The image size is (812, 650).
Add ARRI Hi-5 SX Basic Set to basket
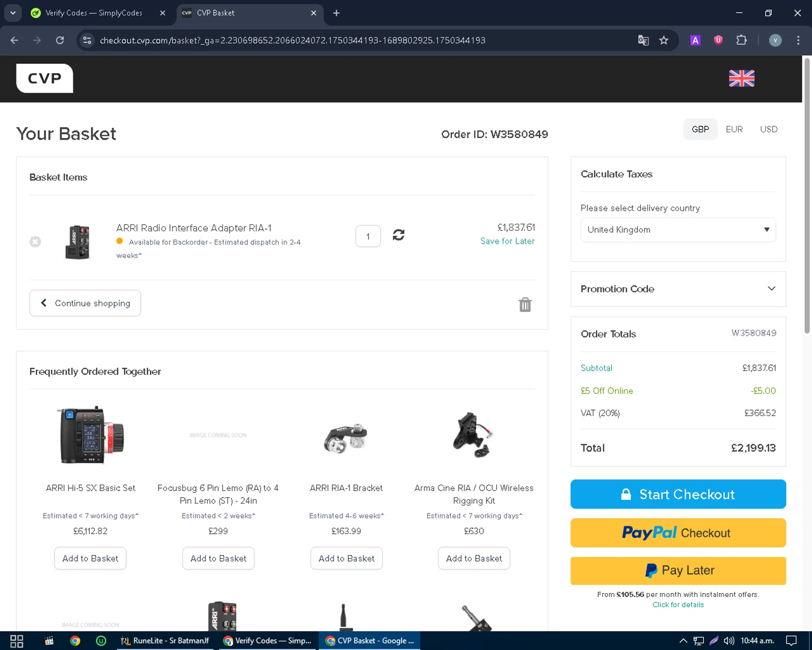point(90,558)
